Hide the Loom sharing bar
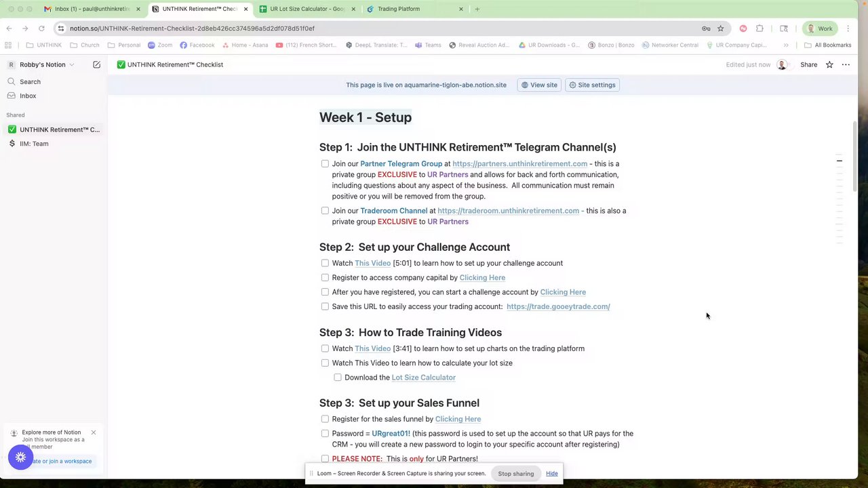The height and width of the screenshot is (488, 868). [x=552, y=473]
